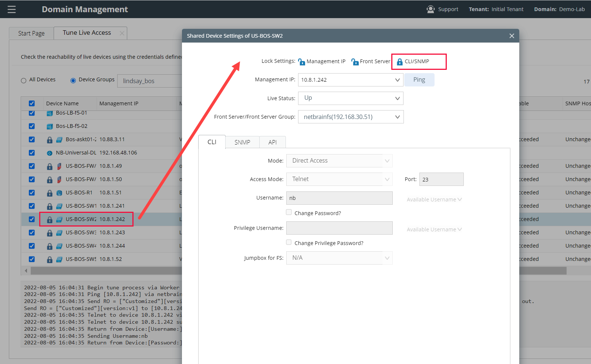Viewport: 591px width, 364px height.
Task: Open the Management IP dropdown
Action: click(x=351, y=80)
